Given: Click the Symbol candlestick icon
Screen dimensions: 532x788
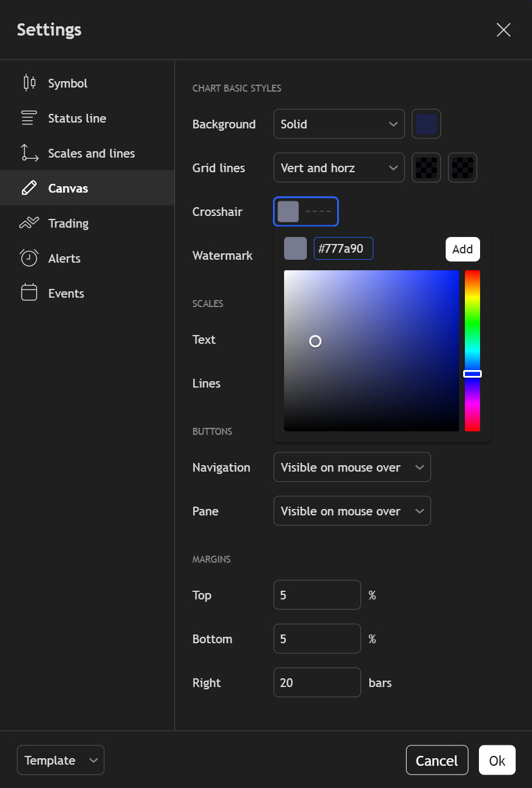Looking at the screenshot, I should 29,83.
